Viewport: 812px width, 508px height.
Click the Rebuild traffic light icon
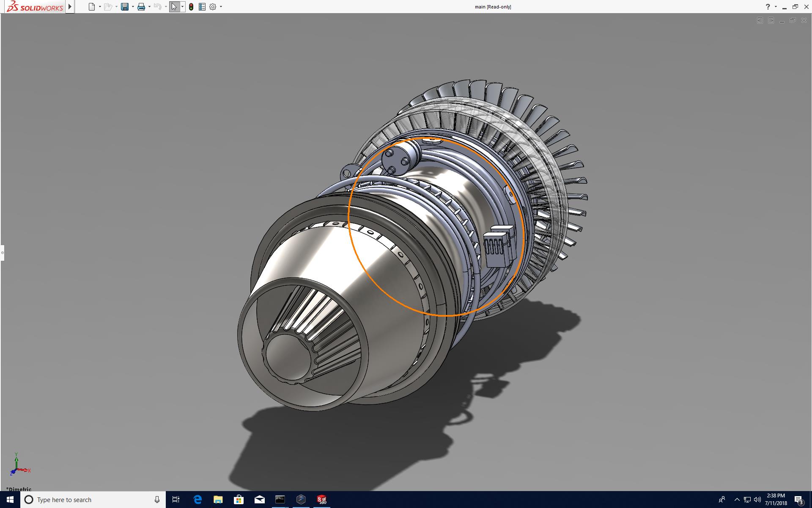click(x=191, y=7)
